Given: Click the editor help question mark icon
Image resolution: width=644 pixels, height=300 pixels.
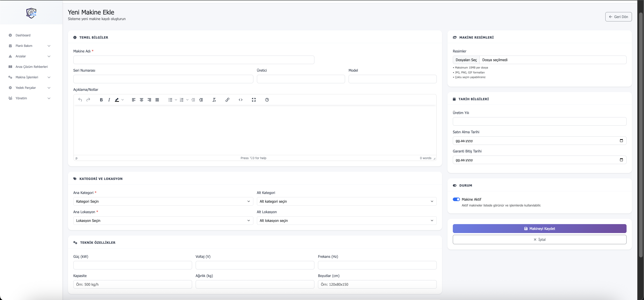Looking at the screenshot, I should pos(267,100).
